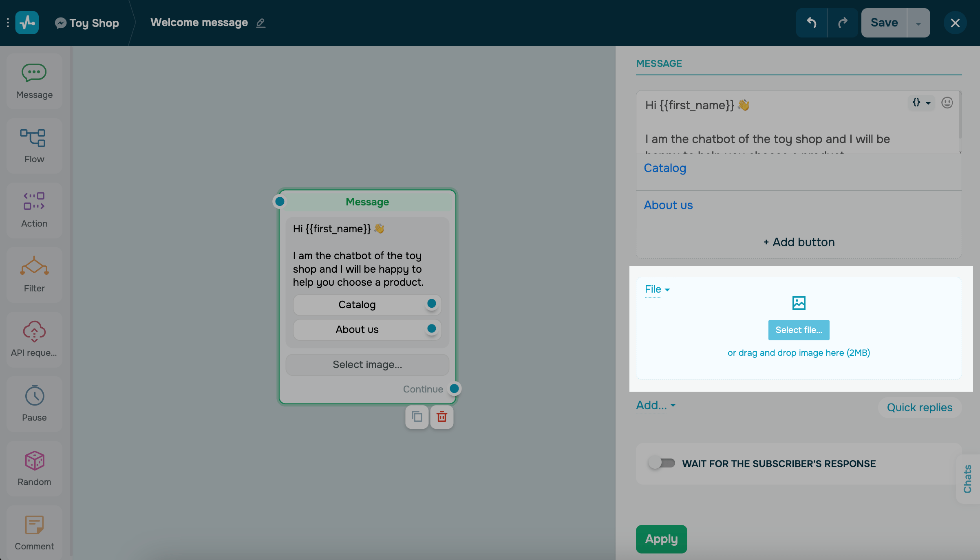Delete the Message node with trash icon

pos(442,417)
